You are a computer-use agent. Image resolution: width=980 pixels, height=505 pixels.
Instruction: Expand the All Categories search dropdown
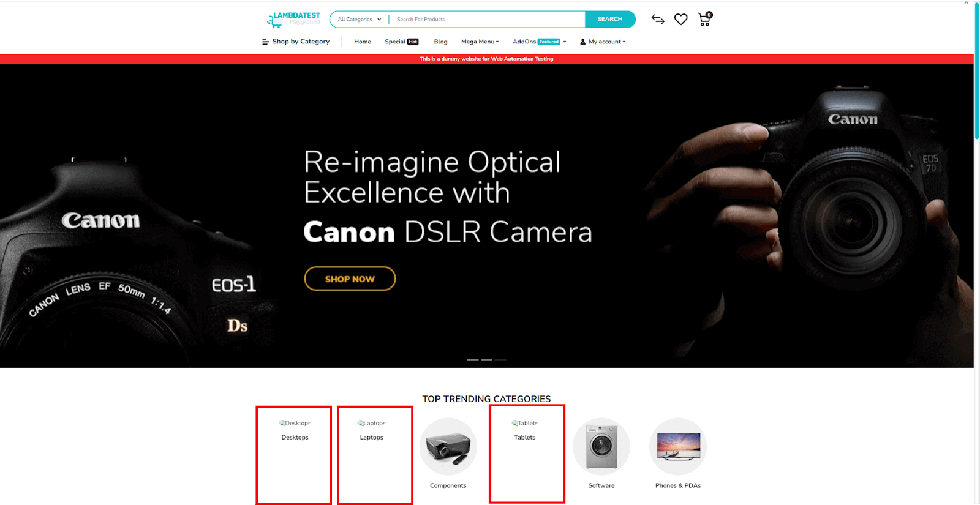[360, 20]
